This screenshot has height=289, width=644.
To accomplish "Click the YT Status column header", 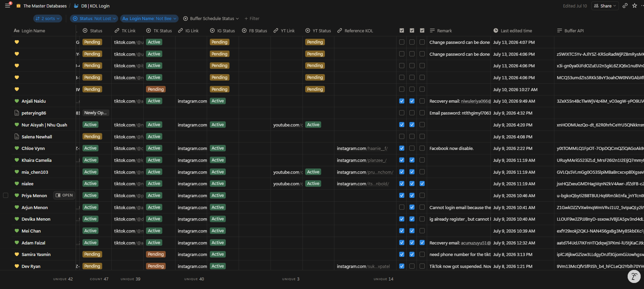I will tap(318, 31).
